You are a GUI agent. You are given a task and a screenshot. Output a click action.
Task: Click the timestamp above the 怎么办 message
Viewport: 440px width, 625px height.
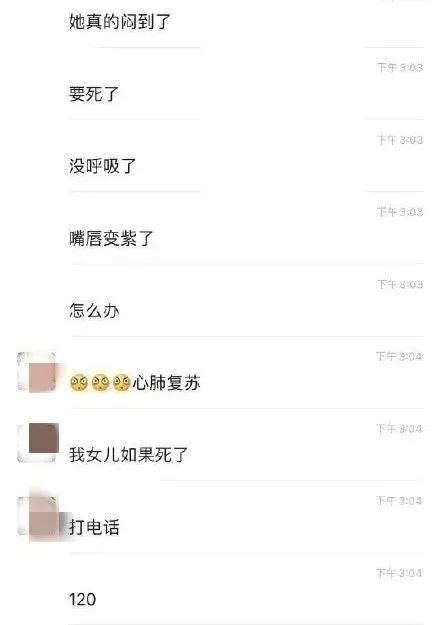coord(400,284)
